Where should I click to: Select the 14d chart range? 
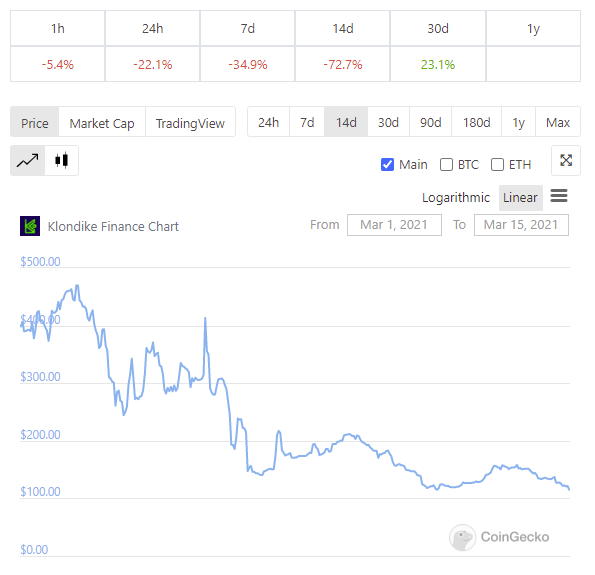coord(346,122)
